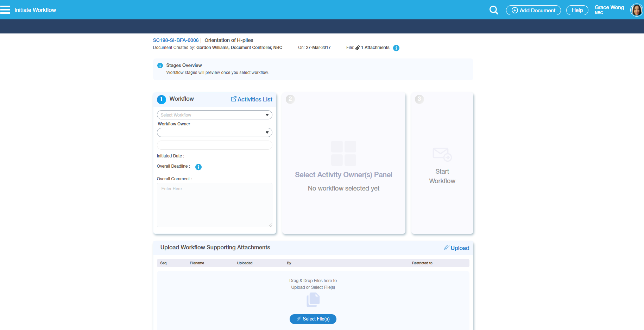Click the Start Workflow envelope icon
644x330 pixels.
tap(442, 154)
